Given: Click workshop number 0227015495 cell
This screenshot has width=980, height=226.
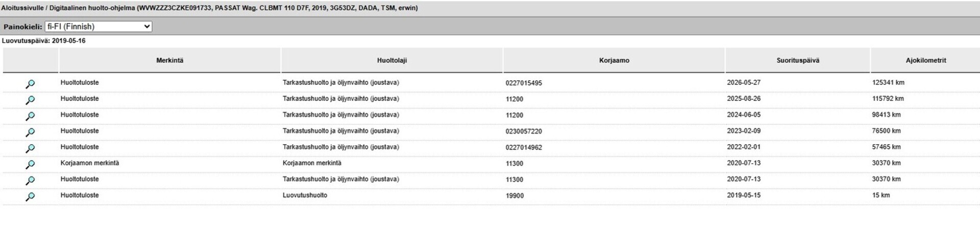Looking at the screenshot, I should click(524, 83).
